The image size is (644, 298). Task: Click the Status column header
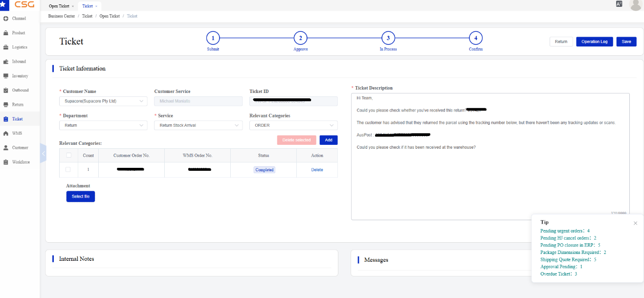[264, 156]
